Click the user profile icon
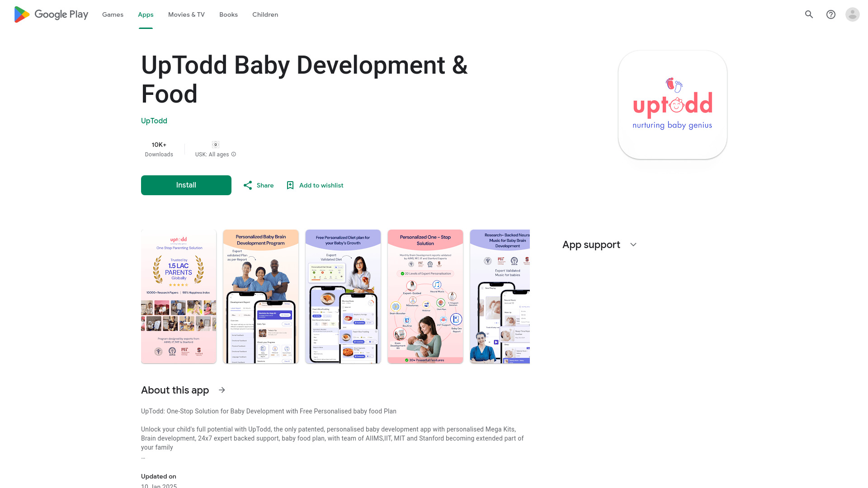 pos(852,14)
